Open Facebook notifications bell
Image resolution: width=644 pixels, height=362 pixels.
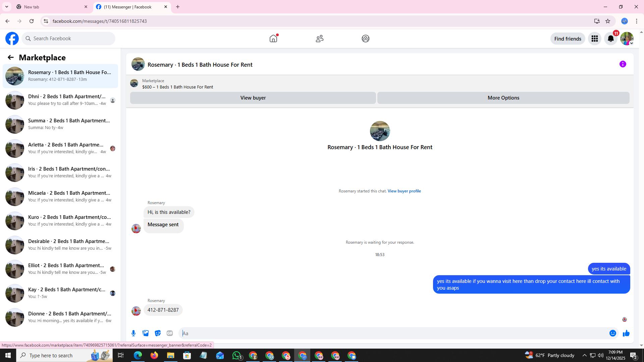click(610, 39)
